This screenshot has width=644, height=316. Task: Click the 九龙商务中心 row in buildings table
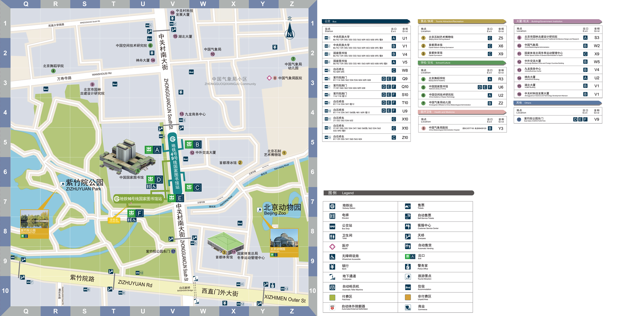coord(558,70)
